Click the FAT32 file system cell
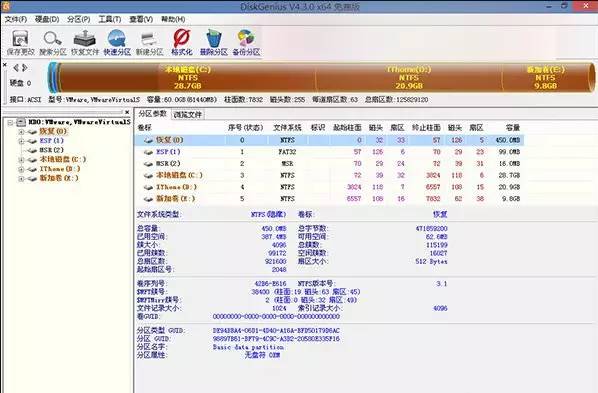The height and width of the screenshot is (393, 598). tap(287, 152)
